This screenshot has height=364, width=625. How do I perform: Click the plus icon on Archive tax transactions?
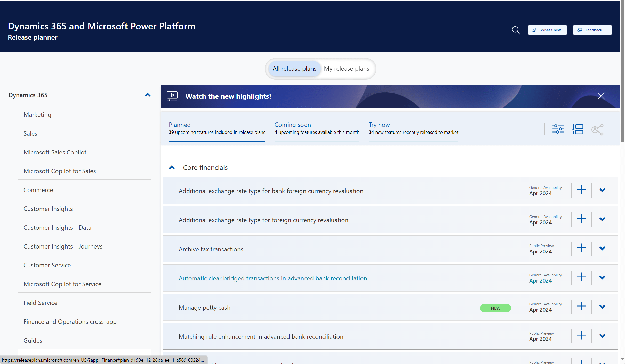click(581, 248)
